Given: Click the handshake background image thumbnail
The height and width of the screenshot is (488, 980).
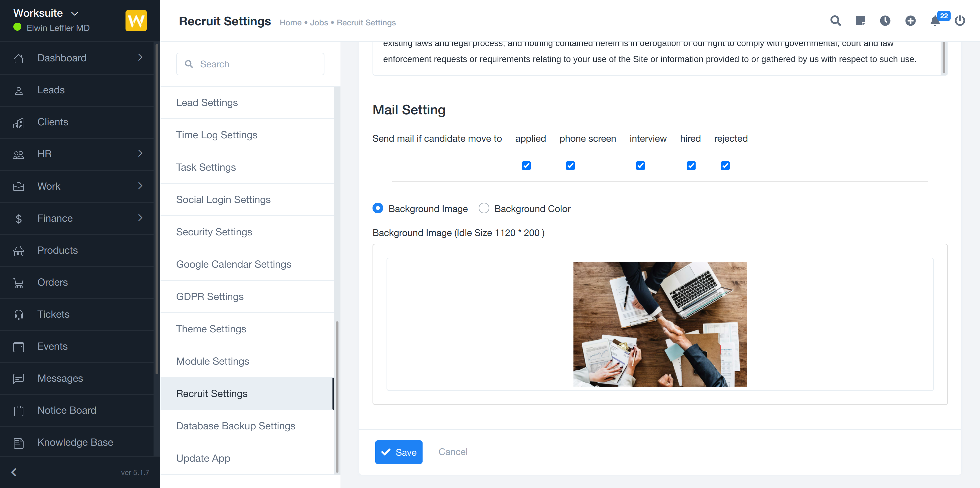Looking at the screenshot, I should point(660,324).
